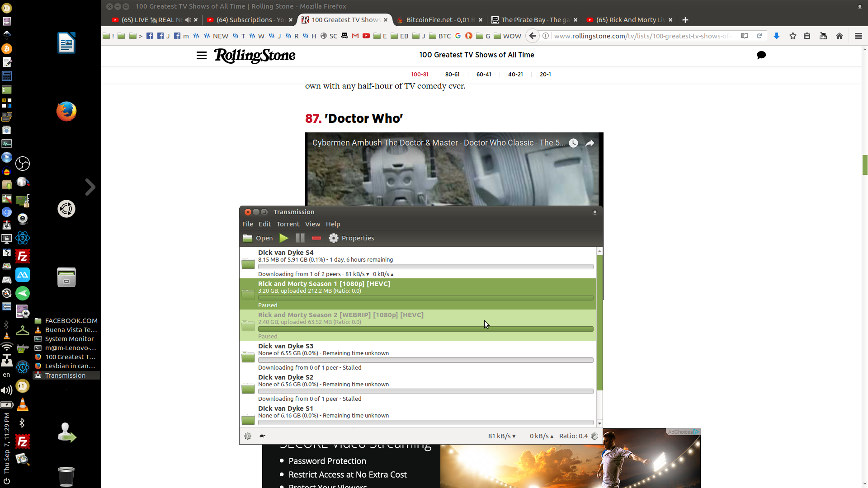Bookmark this page with the star icon

793,36
